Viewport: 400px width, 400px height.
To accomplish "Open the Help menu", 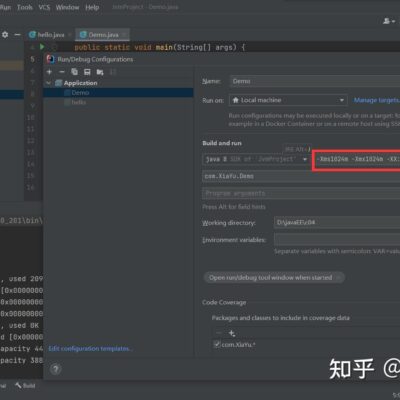I will click(x=92, y=7).
